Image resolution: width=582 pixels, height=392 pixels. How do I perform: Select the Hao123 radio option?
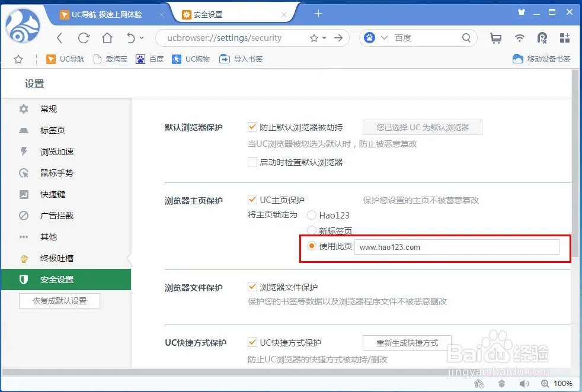tap(312, 216)
